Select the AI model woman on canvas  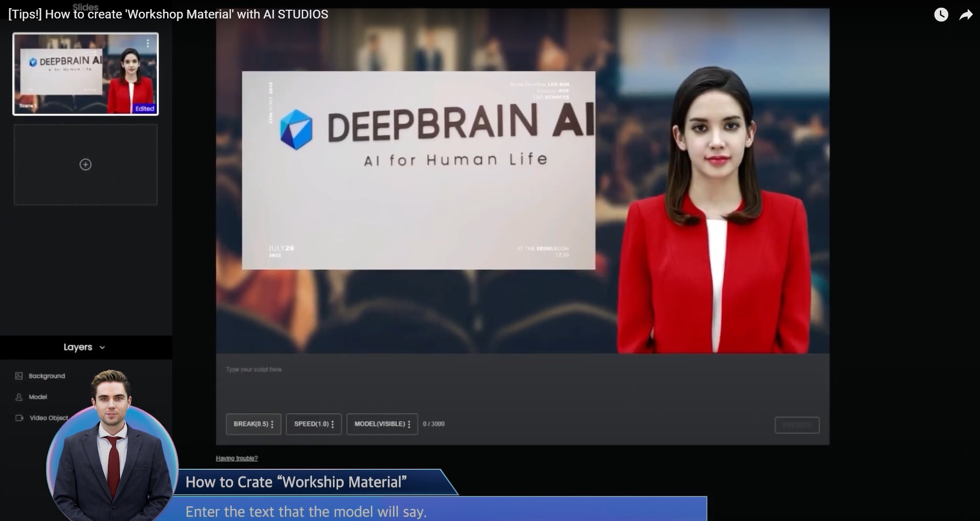715,210
